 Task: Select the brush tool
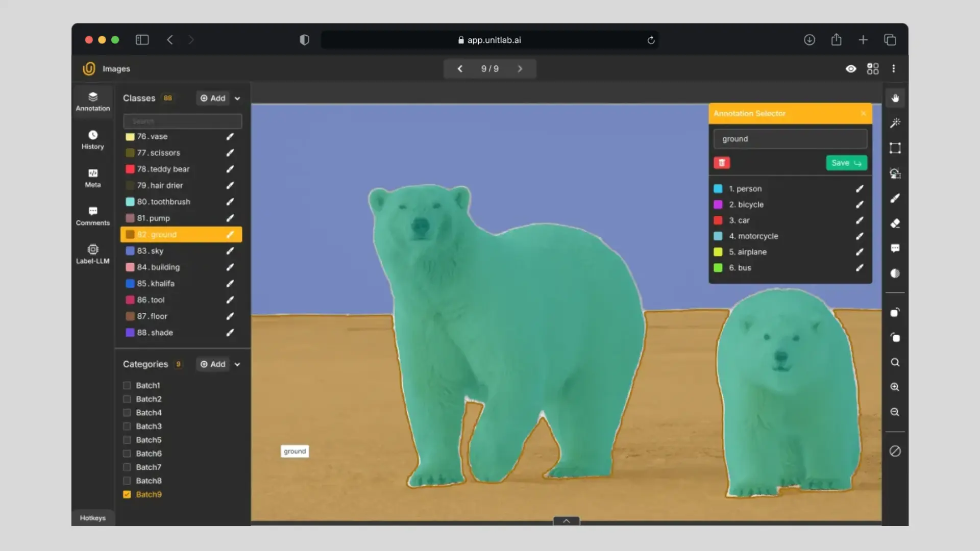click(x=895, y=198)
